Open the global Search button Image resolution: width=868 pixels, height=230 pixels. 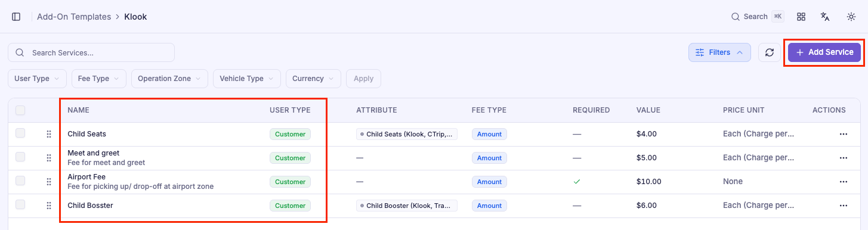[758, 17]
